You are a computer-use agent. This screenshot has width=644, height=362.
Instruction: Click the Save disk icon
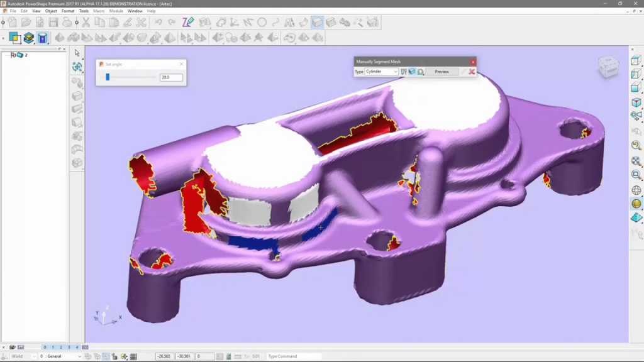(53, 22)
